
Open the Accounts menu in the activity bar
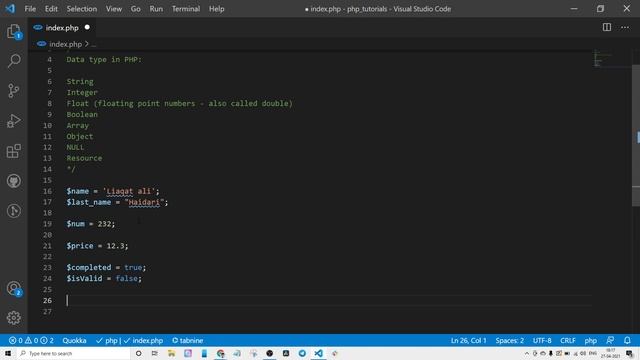pos(14,289)
